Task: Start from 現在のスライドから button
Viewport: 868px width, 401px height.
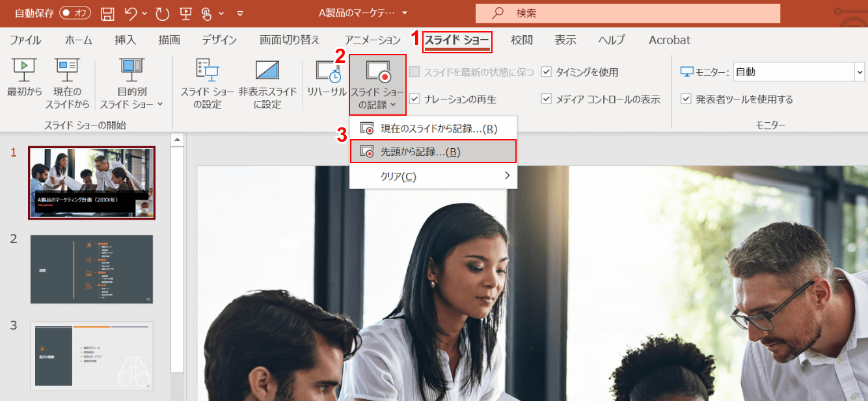Action: (x=67, y=83)
